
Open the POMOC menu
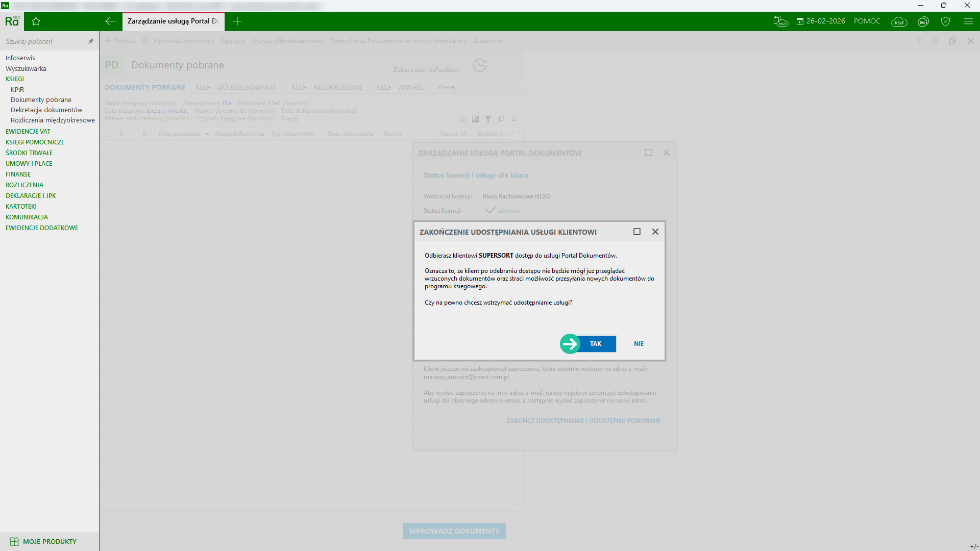[867, 21]
